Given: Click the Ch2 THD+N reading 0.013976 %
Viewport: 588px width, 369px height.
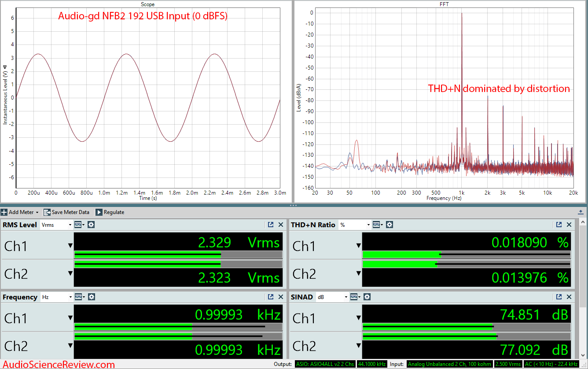Looking at the screenshot, I should [x=530, y=277].
